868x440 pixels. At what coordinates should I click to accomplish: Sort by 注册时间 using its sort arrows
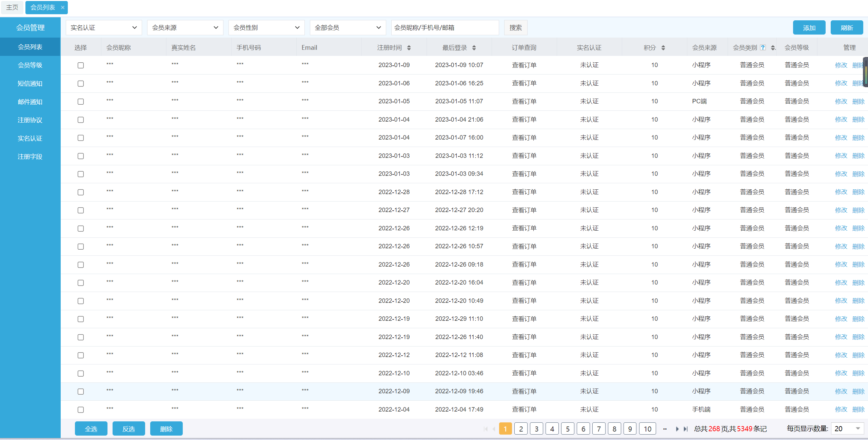[409, 48]
